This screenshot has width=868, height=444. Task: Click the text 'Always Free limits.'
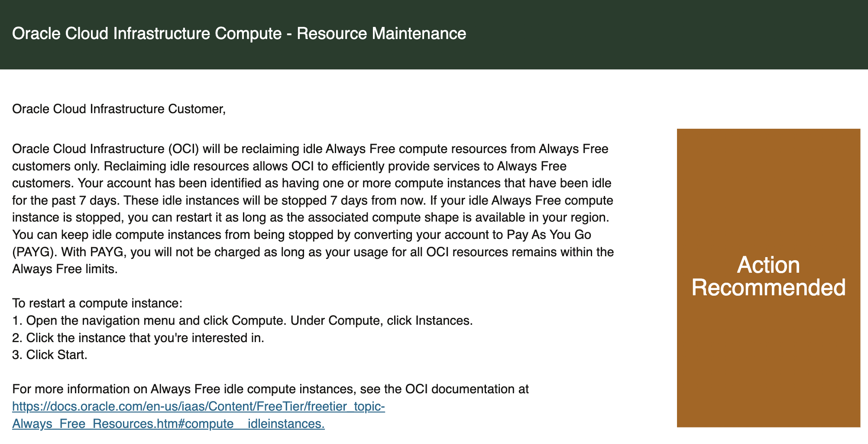[65, 269]
